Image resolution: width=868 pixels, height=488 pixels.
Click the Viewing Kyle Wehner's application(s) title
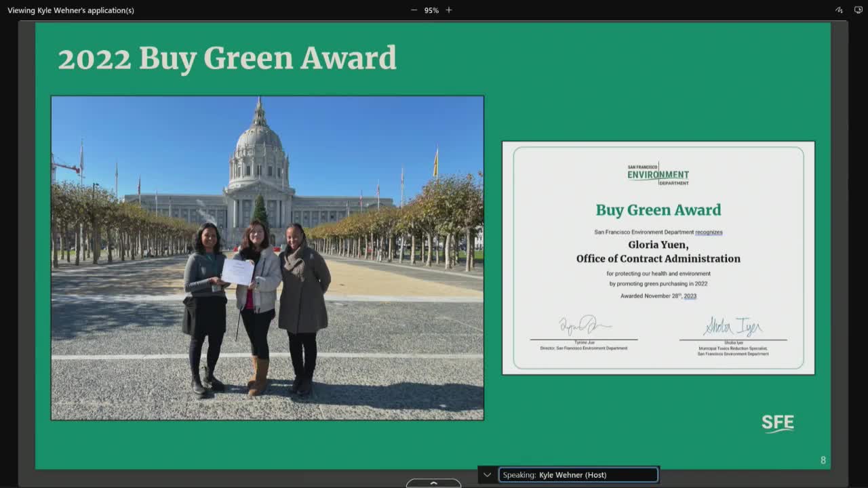(71, 10)
